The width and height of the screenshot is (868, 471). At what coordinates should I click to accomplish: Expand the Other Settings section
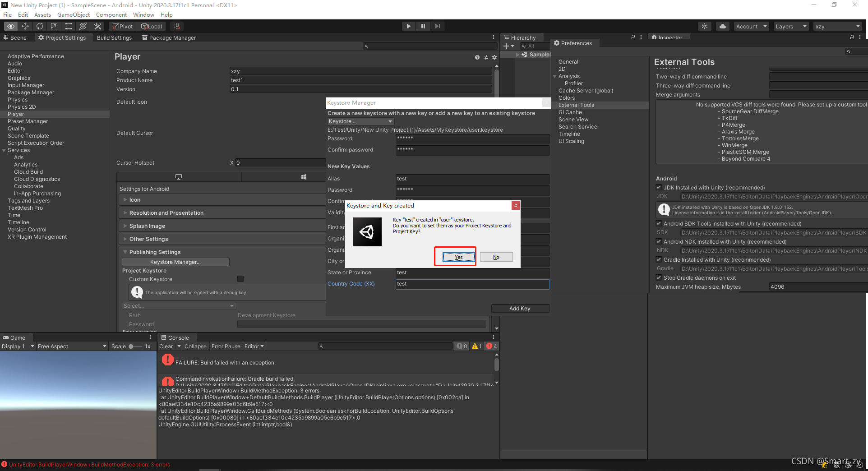pyautogui.click(x=222, y=239)
